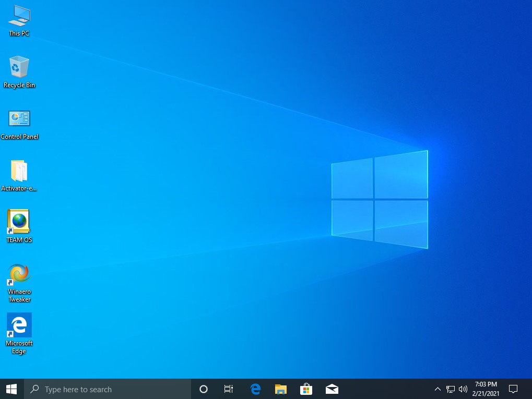Open File Explorer from taskbar
Screen dimensions: 532x399
[280, 389]
